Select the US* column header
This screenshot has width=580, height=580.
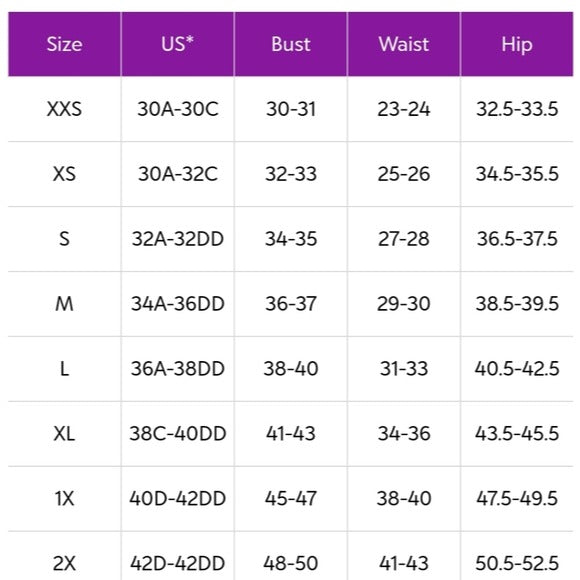coord(178,44)
